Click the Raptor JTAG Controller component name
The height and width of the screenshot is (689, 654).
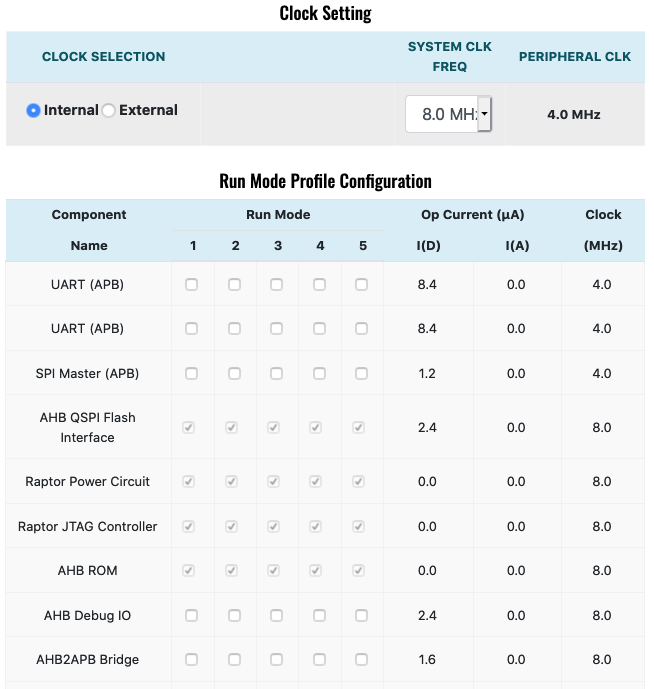pyautogui.click(x=87, y=526)
